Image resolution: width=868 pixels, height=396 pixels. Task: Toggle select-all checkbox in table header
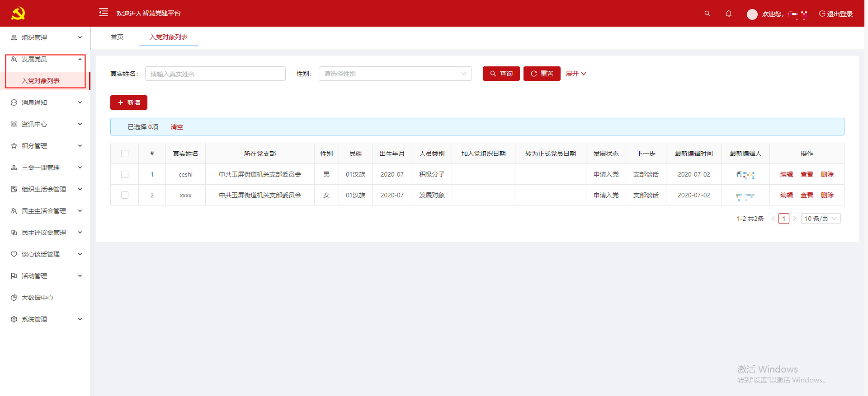pos(125,154)
